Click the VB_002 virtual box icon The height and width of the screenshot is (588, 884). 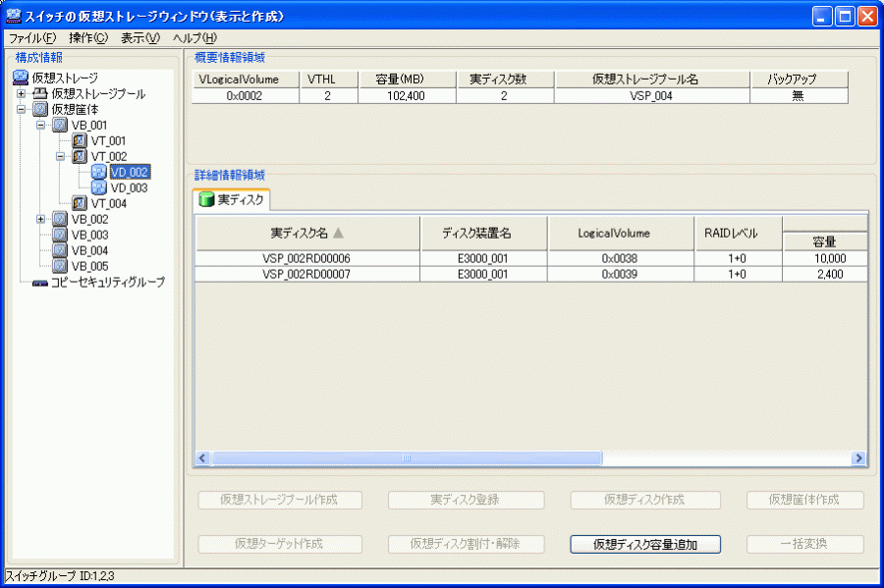[x=60, y=219]
